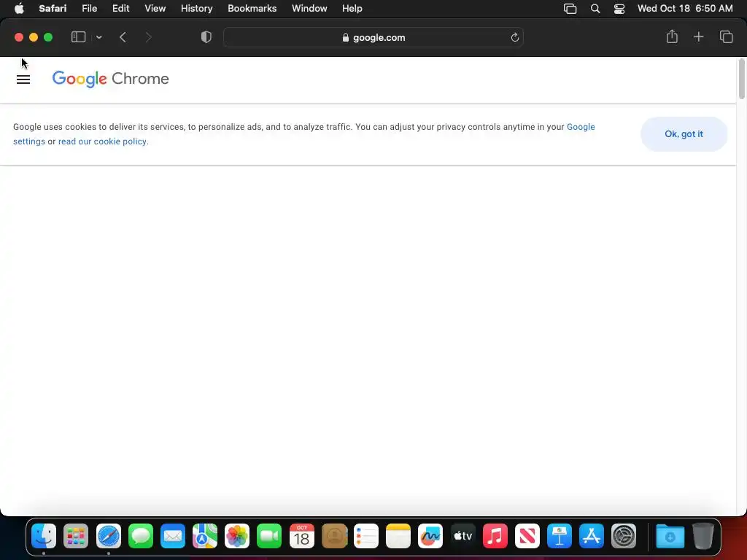Open the hamburger menu on the Chrome page
The width and height of the screenshot is (747, 560).
pos(23,79)
